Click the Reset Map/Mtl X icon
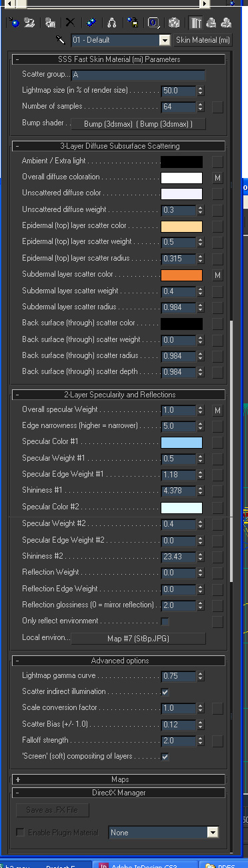This screenshot has width=248, height=868. (x=70, y=23)
